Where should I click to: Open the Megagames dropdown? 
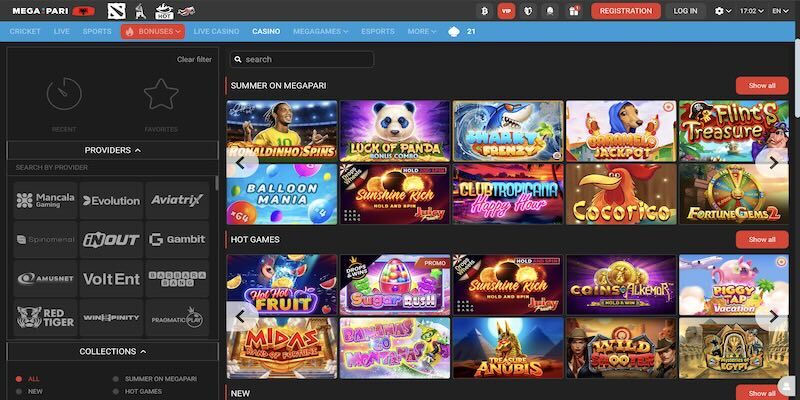pos(320,32)
